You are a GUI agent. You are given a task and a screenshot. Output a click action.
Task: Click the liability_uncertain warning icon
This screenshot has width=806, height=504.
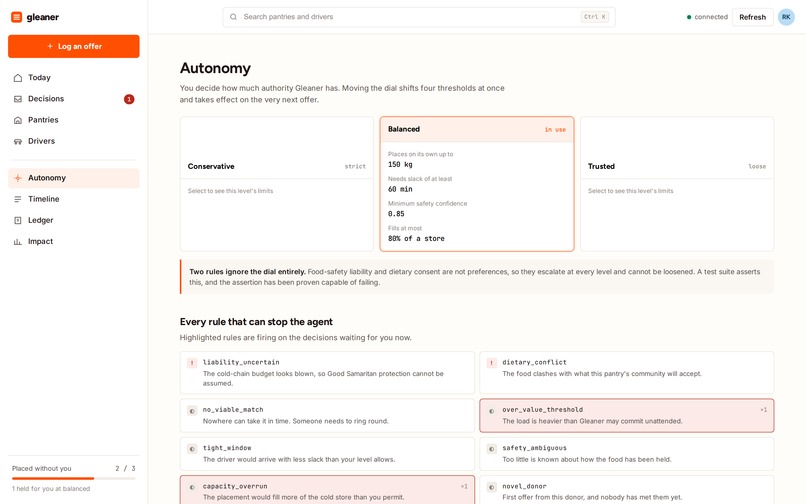pyautogui.click(x=192, y=363)
